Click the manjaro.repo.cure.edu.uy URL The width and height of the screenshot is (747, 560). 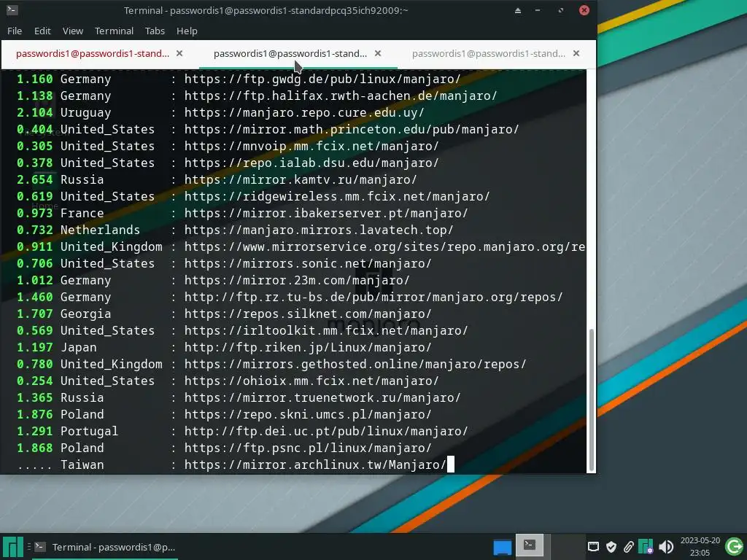tap(304, 112)
